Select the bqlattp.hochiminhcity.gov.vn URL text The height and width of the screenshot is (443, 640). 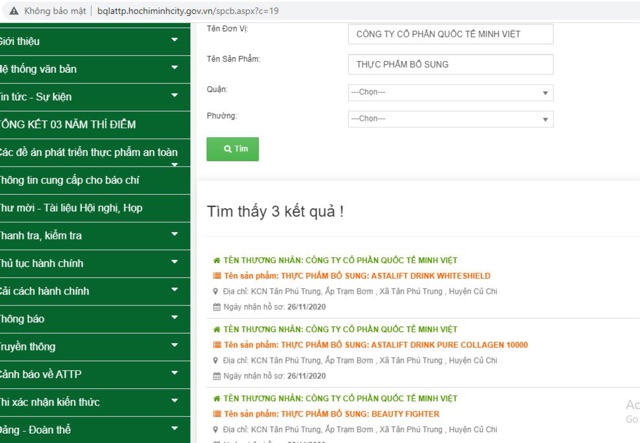click(x=188, y=11)
